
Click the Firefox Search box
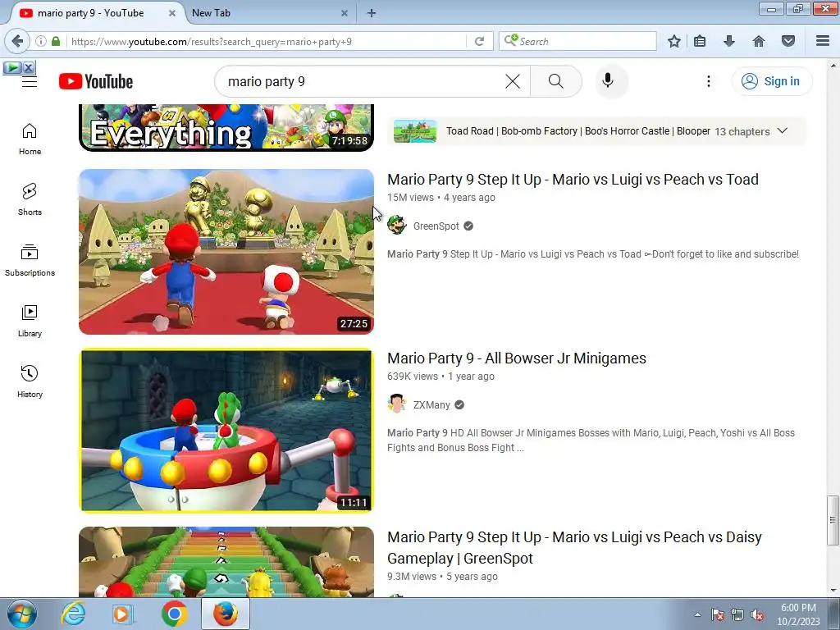click(x=577, y=41)
